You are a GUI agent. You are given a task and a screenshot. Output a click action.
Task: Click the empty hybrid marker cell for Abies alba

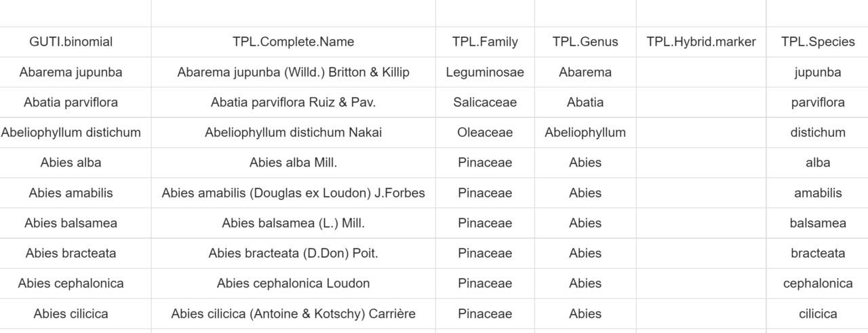click(701, 163)
